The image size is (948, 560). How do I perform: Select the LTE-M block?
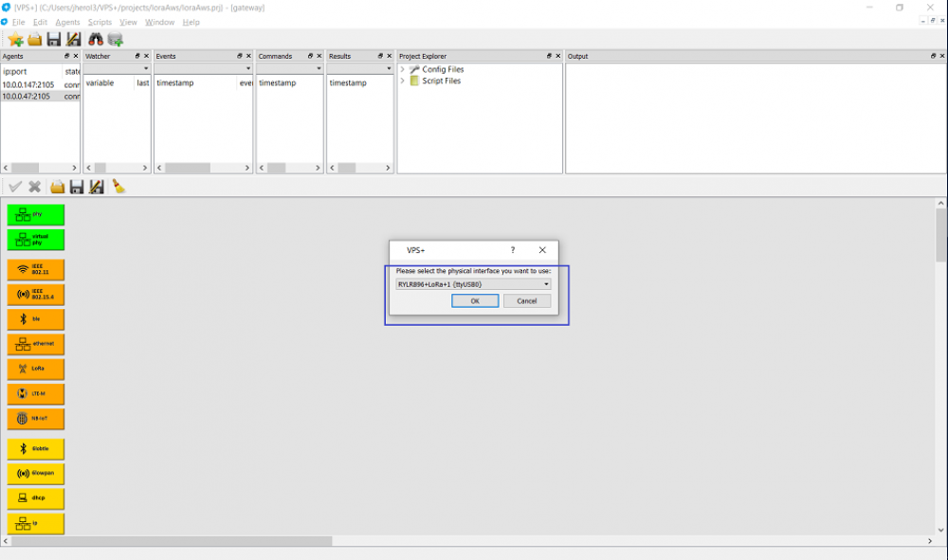tap(36, 393)
